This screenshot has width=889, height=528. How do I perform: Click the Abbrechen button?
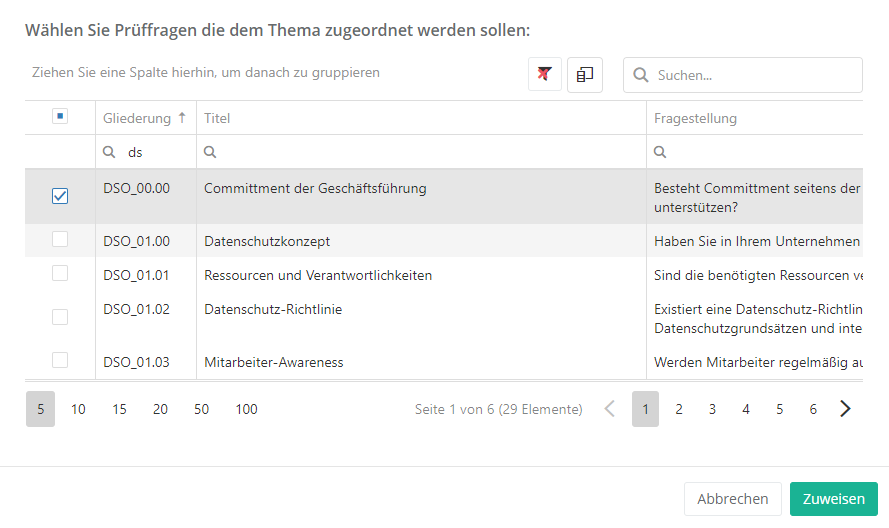732,499
